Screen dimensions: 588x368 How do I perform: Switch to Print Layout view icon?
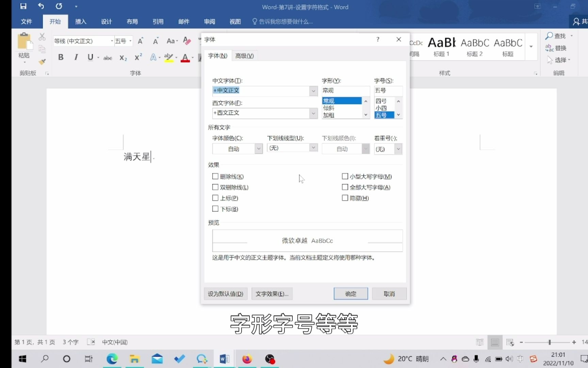pos(495,342)
